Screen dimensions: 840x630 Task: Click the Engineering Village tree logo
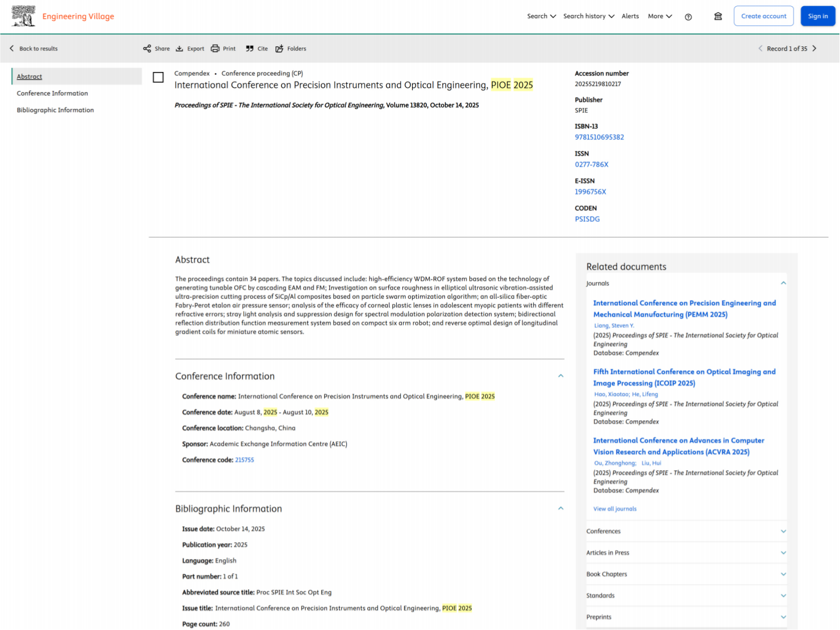[x=23, y=16]
